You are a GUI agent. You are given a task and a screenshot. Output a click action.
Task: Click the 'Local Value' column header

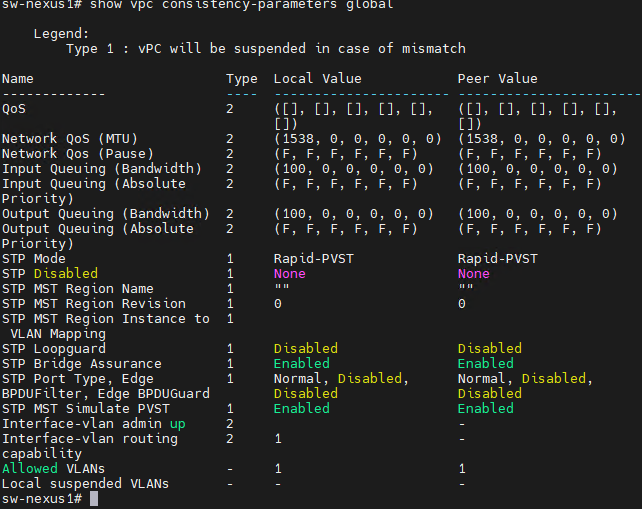pos(317,78)
